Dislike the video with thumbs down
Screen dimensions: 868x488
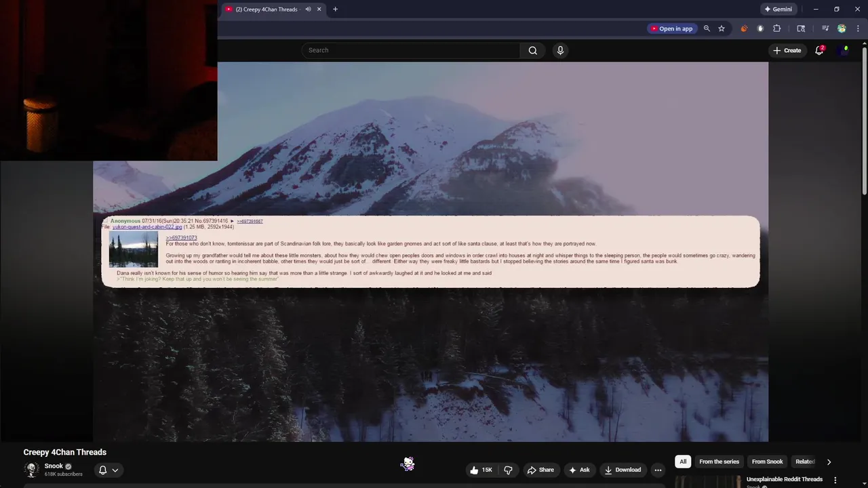click(508, 470)
